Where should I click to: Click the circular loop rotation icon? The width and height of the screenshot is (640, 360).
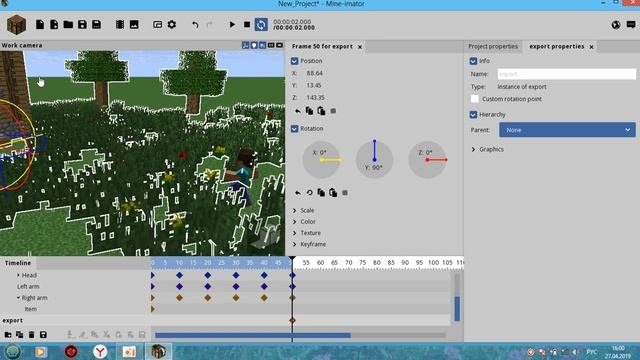tap(309, 193)
